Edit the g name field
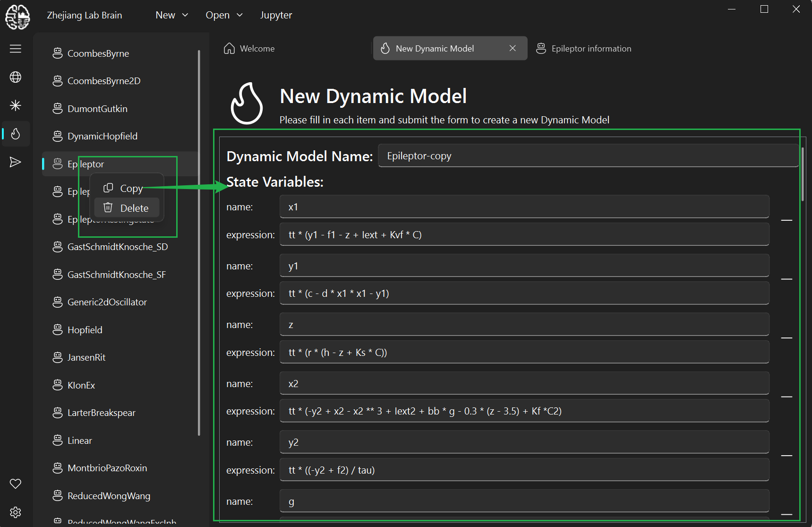The image size is (812, 527). (524, 501)
